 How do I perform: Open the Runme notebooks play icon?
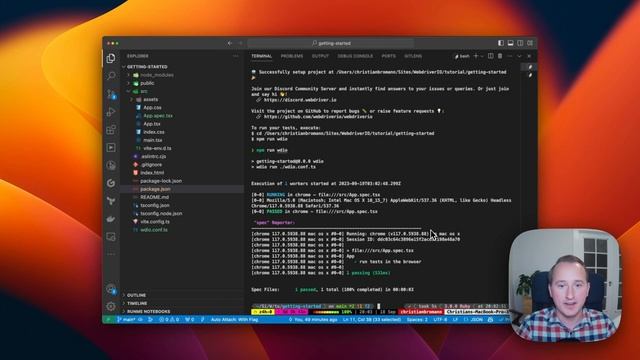tap(111, 148)
